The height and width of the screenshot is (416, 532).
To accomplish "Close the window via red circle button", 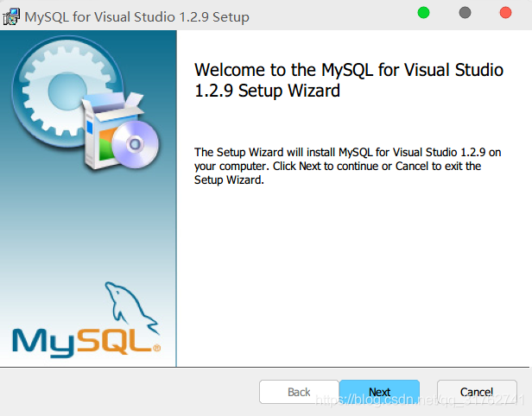I will point(505,13).
